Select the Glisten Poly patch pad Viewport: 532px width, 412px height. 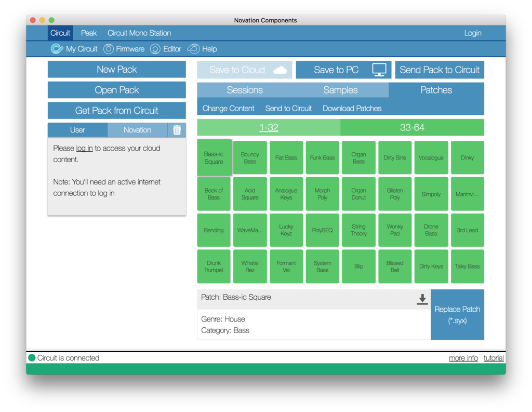click(x=395, y=194)
